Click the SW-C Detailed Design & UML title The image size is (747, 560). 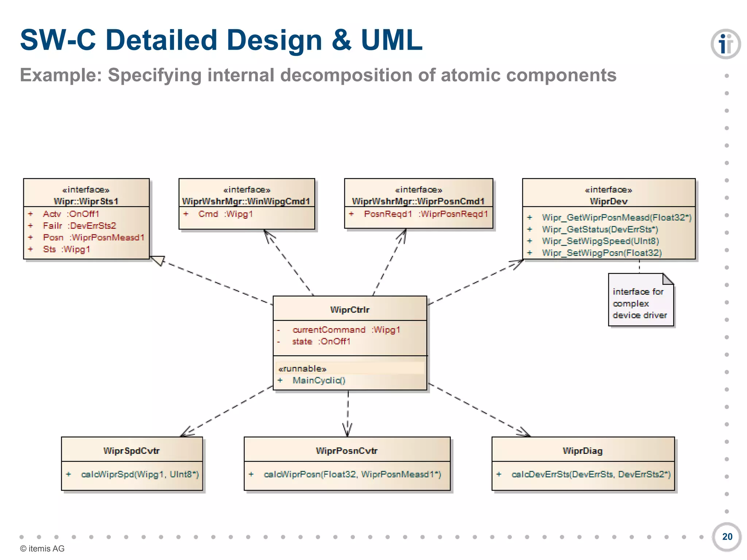tap(221, 40)
